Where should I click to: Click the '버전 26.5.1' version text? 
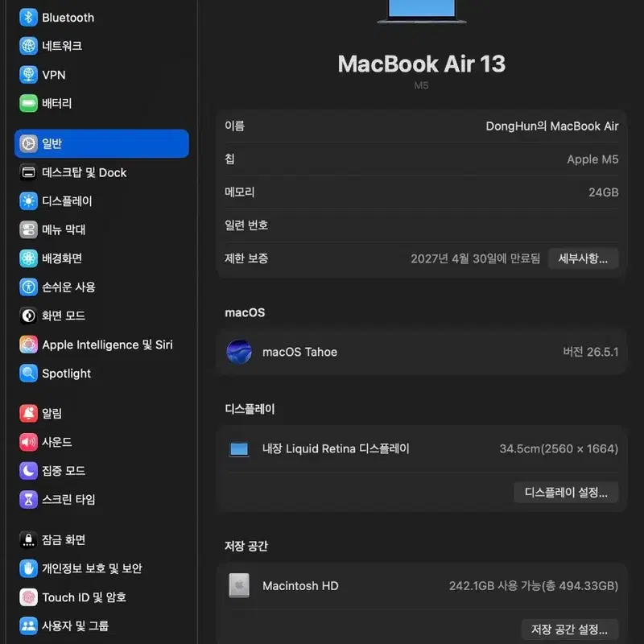point(591,352)
